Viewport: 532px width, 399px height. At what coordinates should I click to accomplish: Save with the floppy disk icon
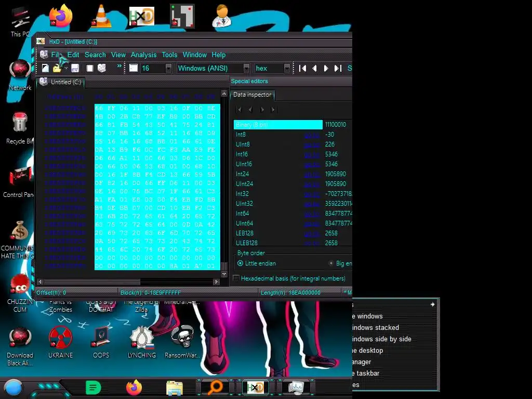click(75, 68)
